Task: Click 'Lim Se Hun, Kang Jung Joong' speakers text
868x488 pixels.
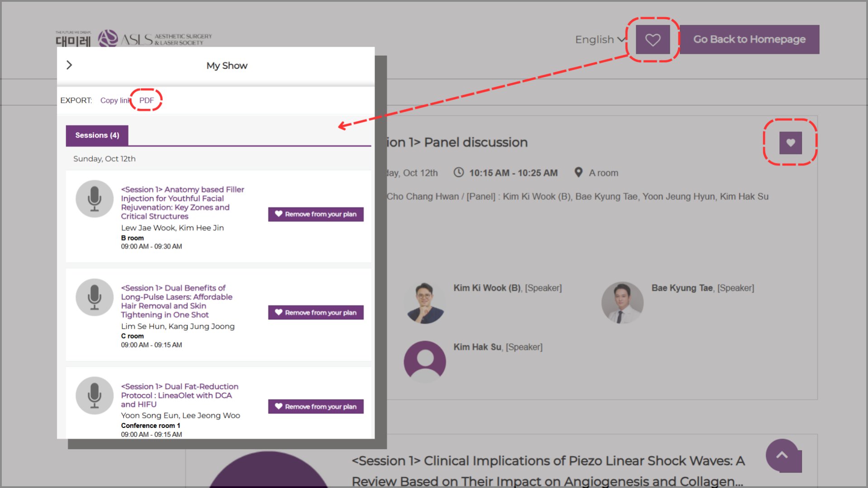Action: click(178, 327)
